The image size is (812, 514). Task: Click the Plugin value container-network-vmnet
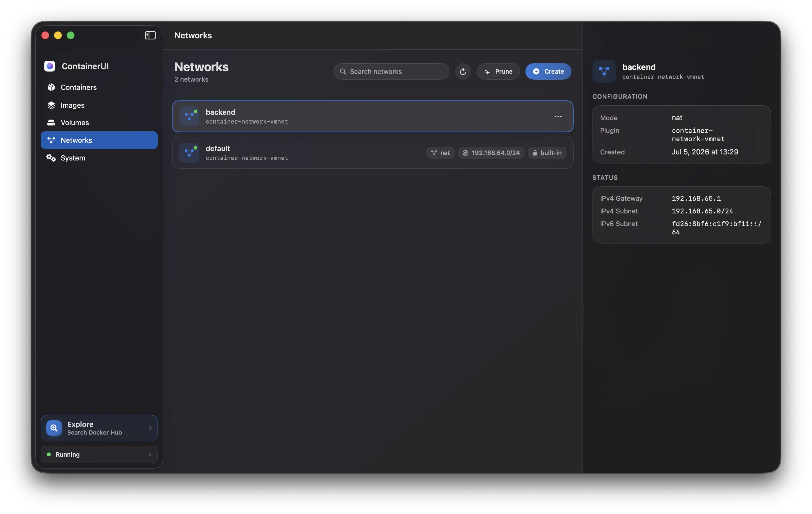click(x=698, y=135)
